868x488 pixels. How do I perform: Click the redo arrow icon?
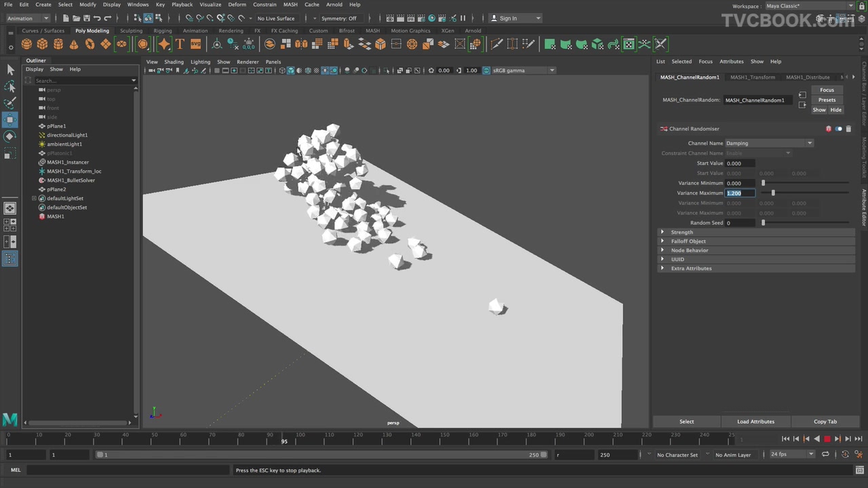[x=108, y=18]
